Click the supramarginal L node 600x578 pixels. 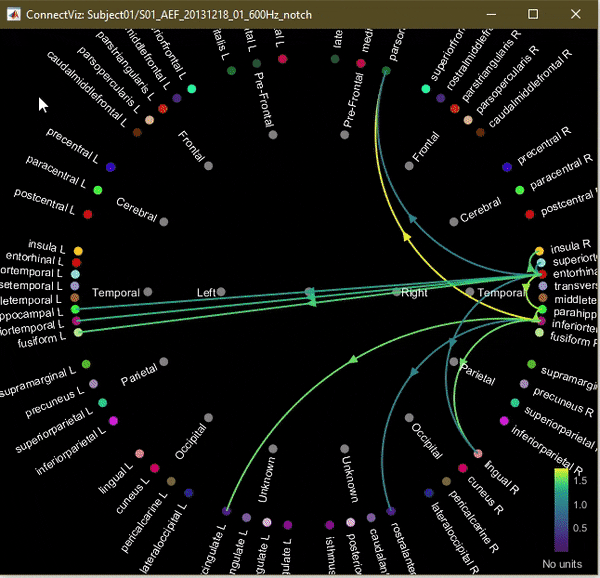coord(85,364)
